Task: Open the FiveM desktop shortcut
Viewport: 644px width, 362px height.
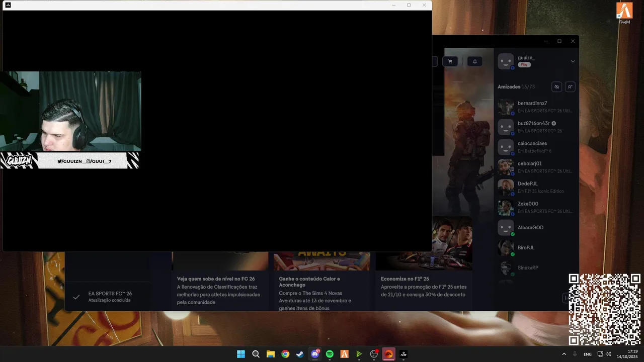Action: [x=624, y=13]
